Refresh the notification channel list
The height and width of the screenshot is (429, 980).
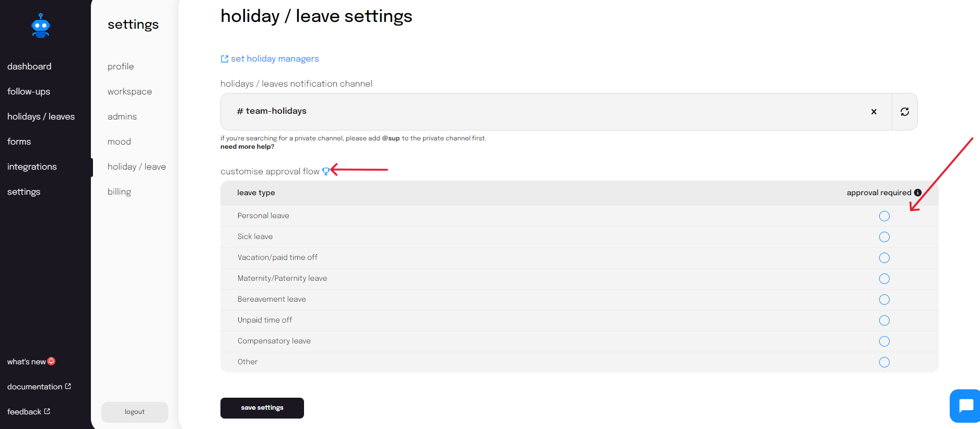coord(905,112)
